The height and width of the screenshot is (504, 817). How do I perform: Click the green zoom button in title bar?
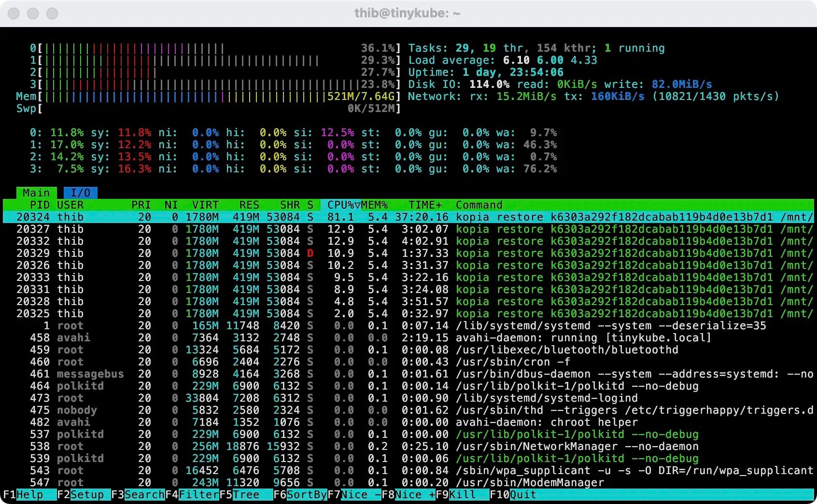pos(52,14)
